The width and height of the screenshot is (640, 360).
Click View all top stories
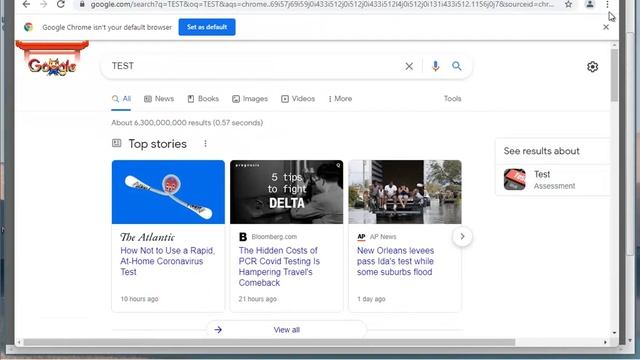(x=287, y=330)
